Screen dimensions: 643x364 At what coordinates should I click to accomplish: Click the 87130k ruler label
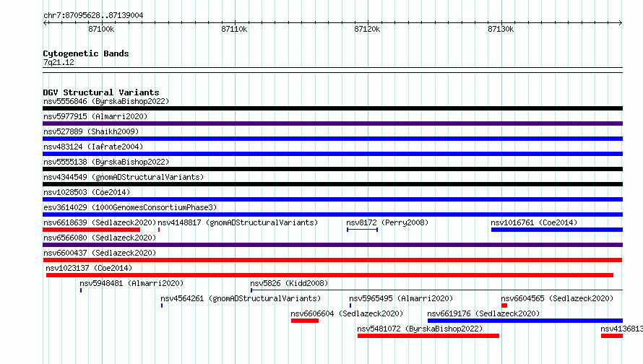(501, 29)
